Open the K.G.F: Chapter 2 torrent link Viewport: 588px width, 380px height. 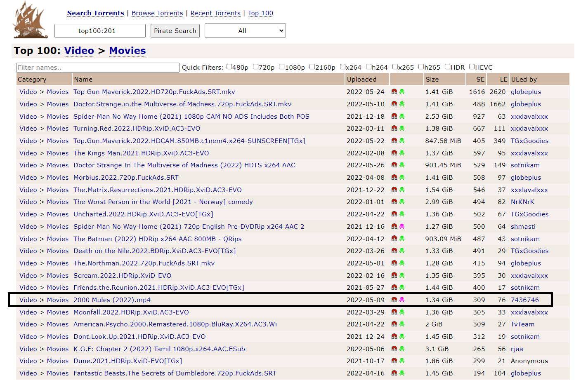[x=159, y=349]
